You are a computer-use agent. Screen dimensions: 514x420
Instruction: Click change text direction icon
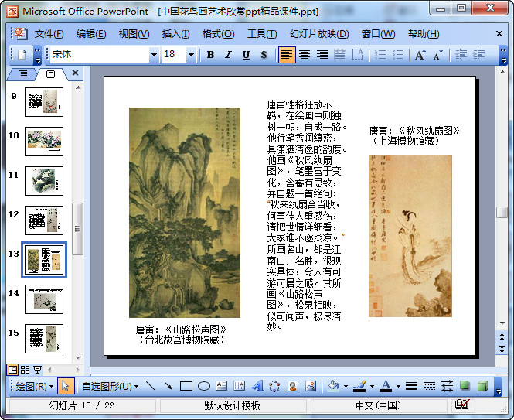point(357,55)
